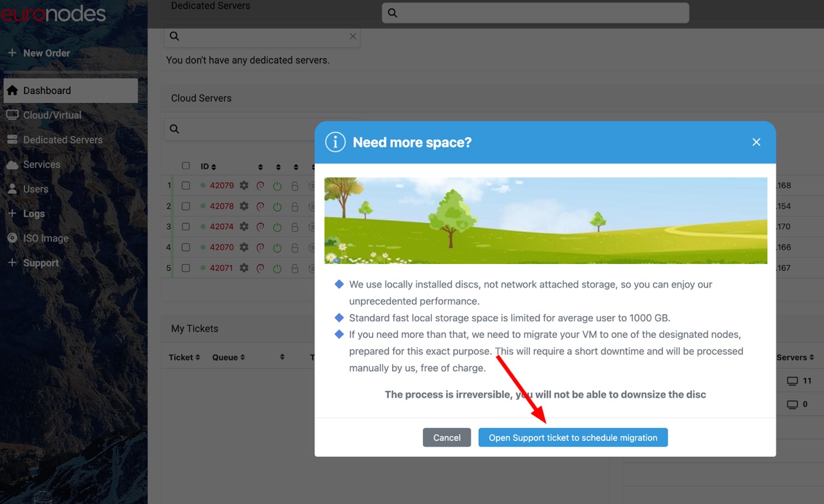Screen dimensions: 824x504
Task: Click the power icon for server 42079
Action: (277, 186)
